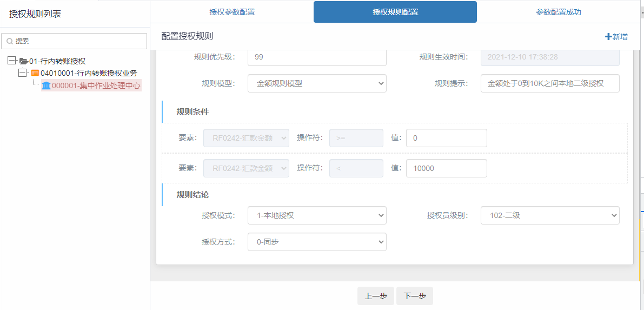Viewport: 644px width, 310px height.
Task: Select the 授权规则配置 tab
Action: tap(395, 12)
